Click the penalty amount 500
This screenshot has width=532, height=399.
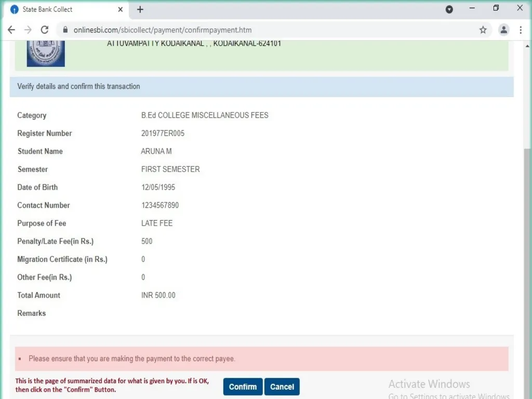(147, 241)
